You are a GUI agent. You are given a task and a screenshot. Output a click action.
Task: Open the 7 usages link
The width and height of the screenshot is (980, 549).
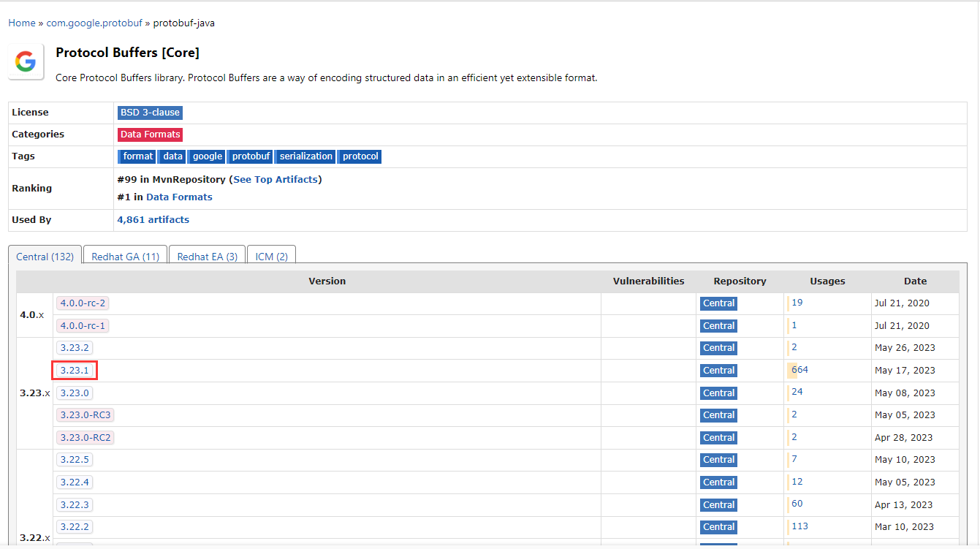(794, 459)
